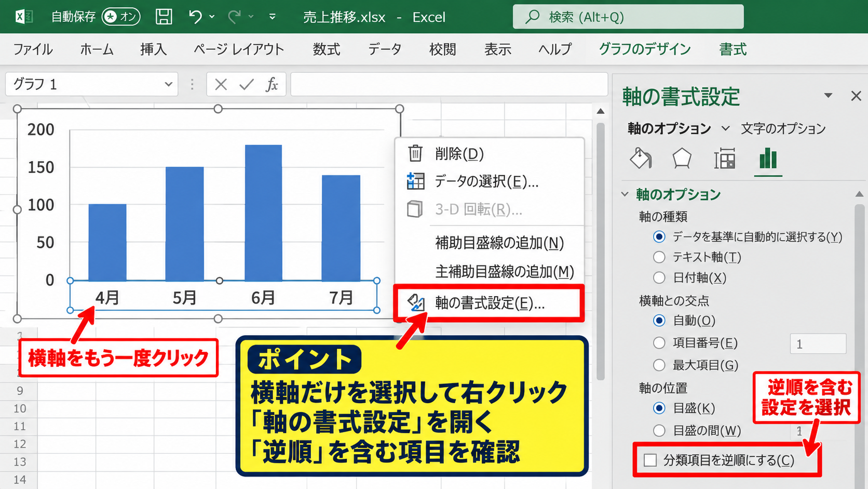This screenshot has height=489, width=868.
Task: Select the Size & Properties icon
Action: [724, 158]
